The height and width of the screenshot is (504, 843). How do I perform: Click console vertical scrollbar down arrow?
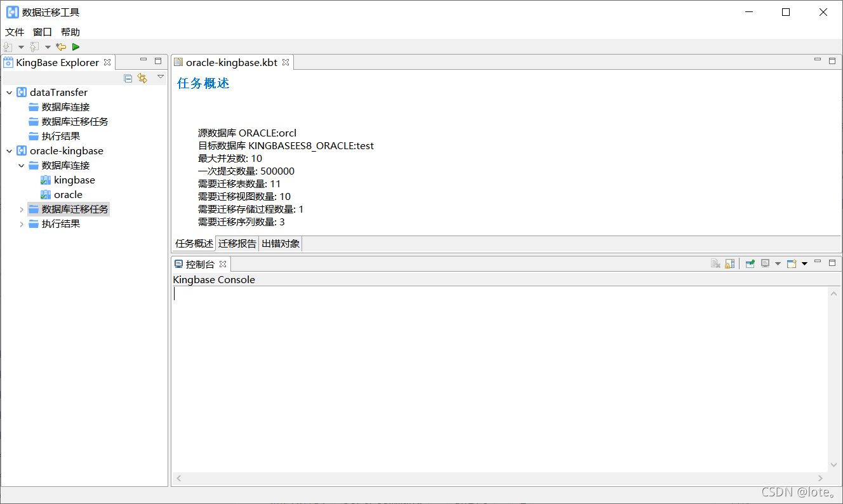coord(834,465)
